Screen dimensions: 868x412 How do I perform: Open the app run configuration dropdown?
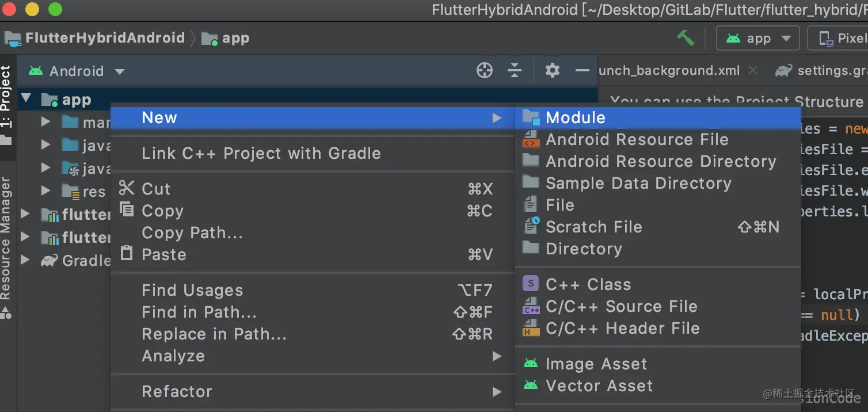(757, 39)
